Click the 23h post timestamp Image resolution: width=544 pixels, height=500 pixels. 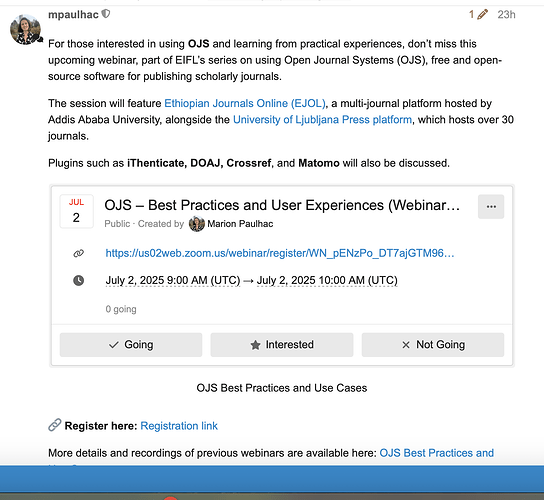[x=506, y=15]
